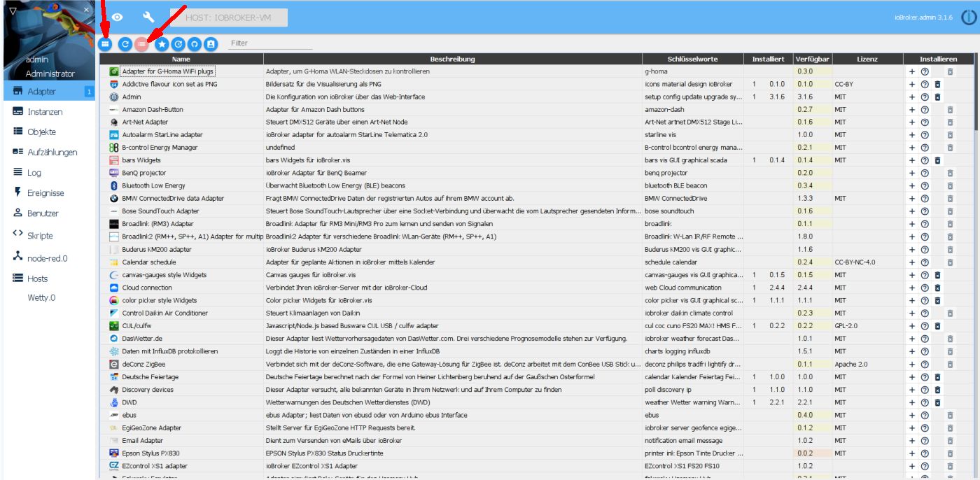The height and width of the screenshot is (480, 980).
Task: Open Ereignisse in the sidebar
Action: 49,192
